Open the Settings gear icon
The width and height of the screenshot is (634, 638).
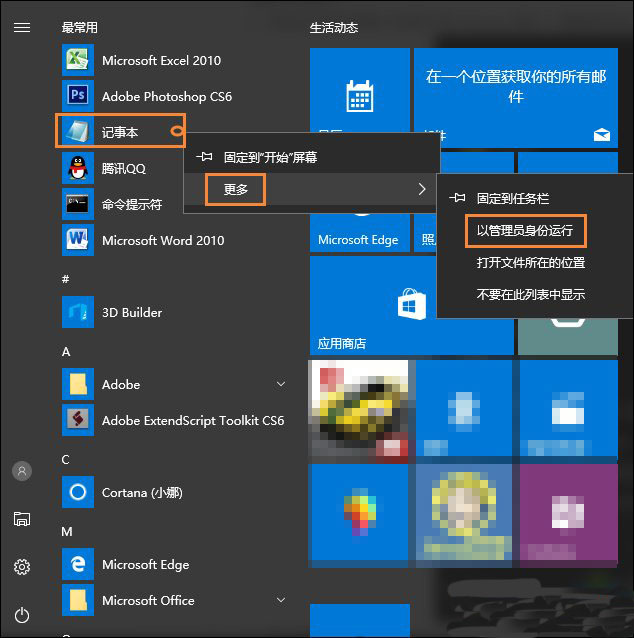22,567
